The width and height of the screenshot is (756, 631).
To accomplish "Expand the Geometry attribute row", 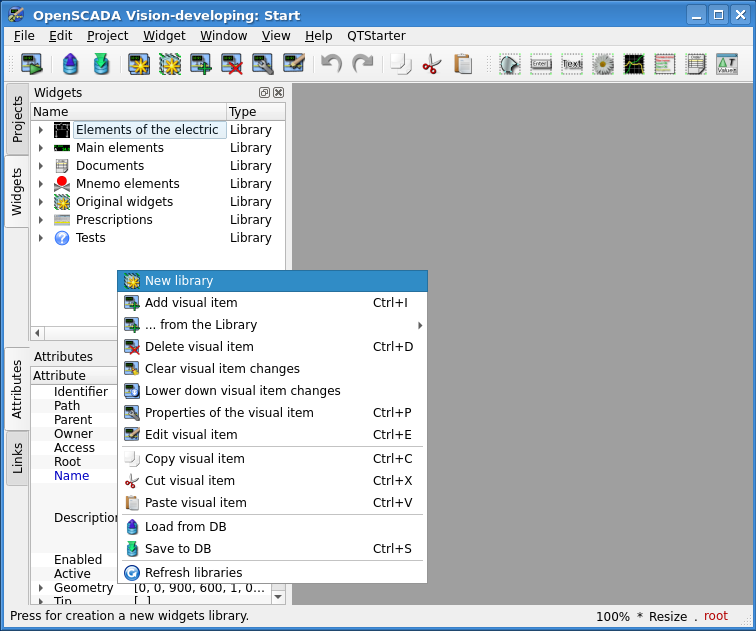I will [x=41, y=588].
